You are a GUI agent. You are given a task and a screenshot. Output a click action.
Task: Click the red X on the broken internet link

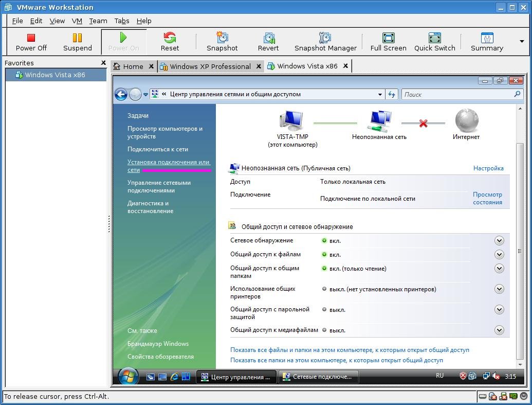coord(423,124)
